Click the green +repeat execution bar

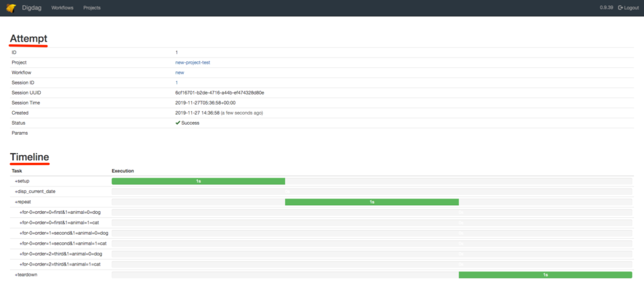click(x=372, y=202)
